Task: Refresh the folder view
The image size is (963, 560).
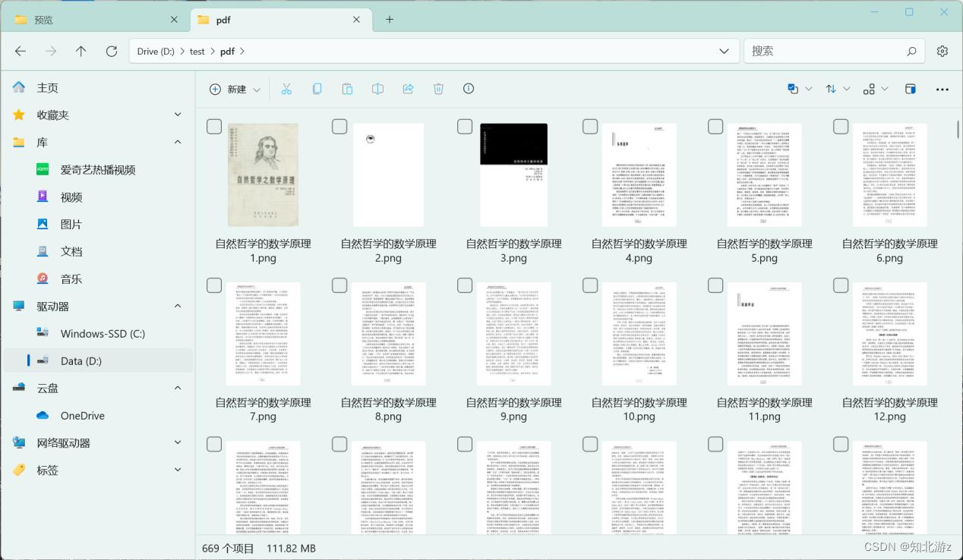Action: point(111,51)
